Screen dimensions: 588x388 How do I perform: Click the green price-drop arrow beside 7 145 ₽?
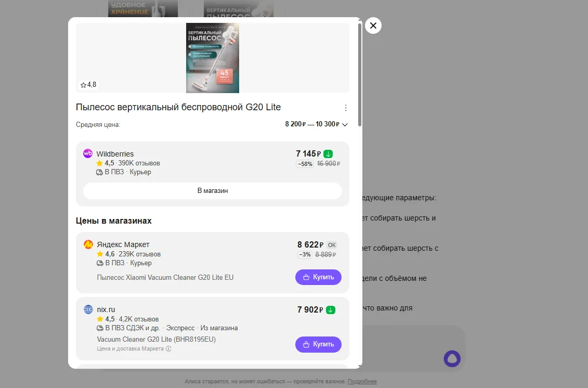pyautogui.click(x=328, y=153)
